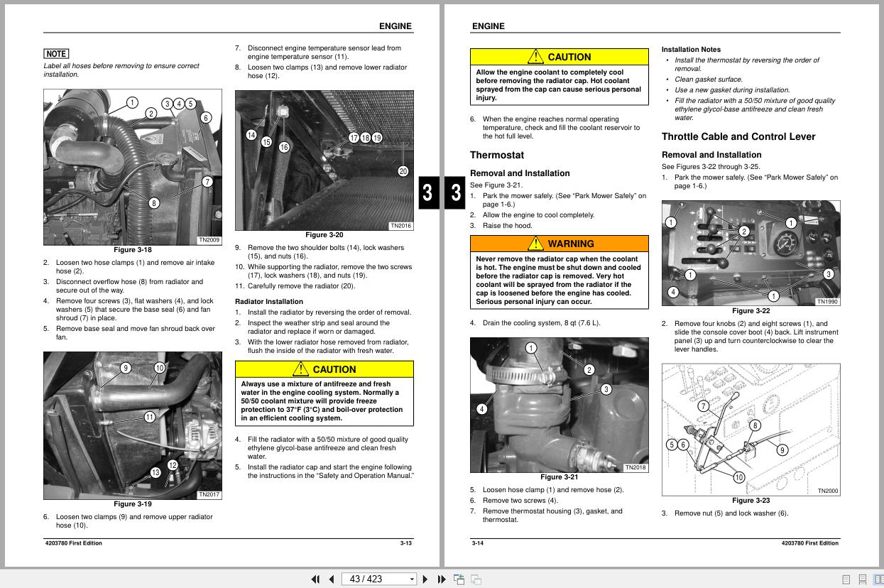Click Figure 3-20 radiator photo
Image resolution: width=884 pixels, height=588 pixels.
(x=324, y=160)
